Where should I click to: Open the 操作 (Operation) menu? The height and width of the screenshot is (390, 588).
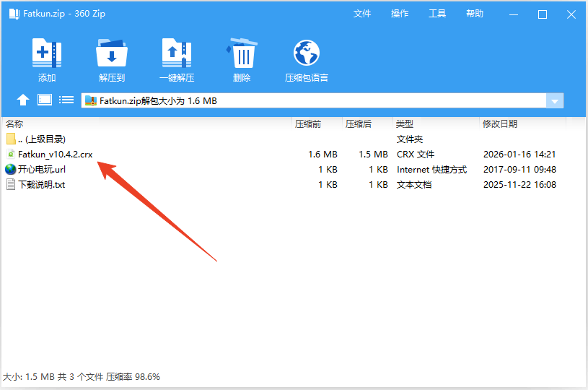click(x=400, y=14)
